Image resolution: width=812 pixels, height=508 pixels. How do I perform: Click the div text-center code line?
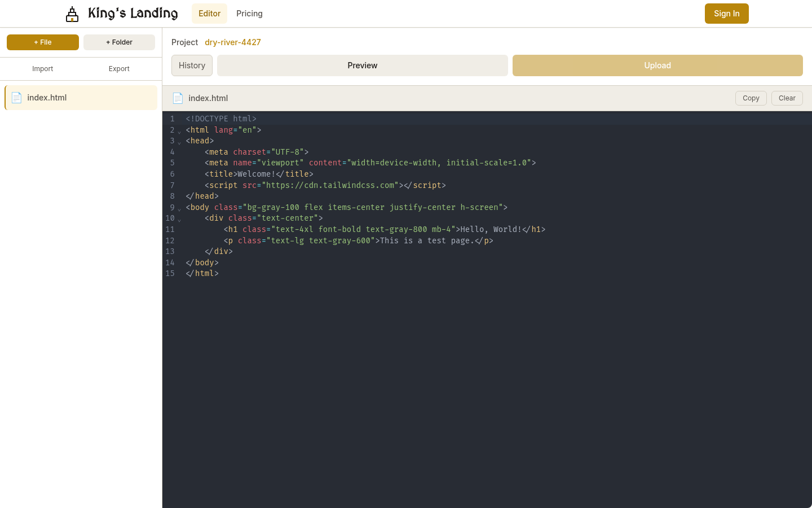tap(264, 218)
